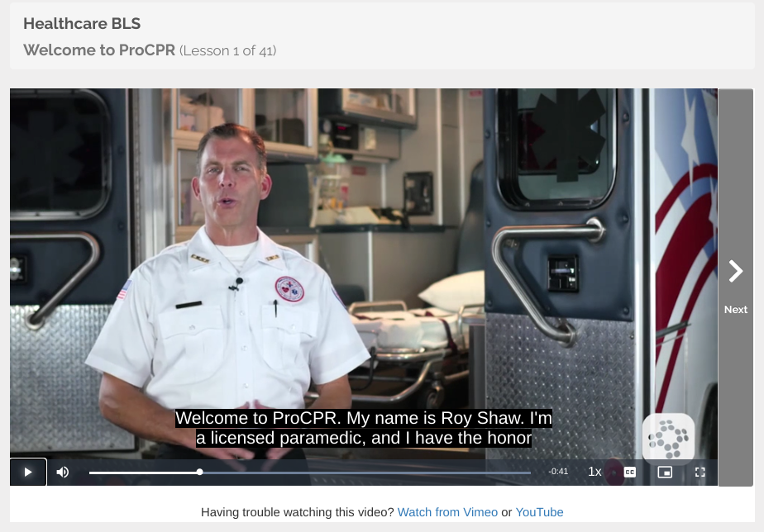Play the Welcome to ProCPR video
The width and height of the screenshot is (764, 532).
pos(28,472)
